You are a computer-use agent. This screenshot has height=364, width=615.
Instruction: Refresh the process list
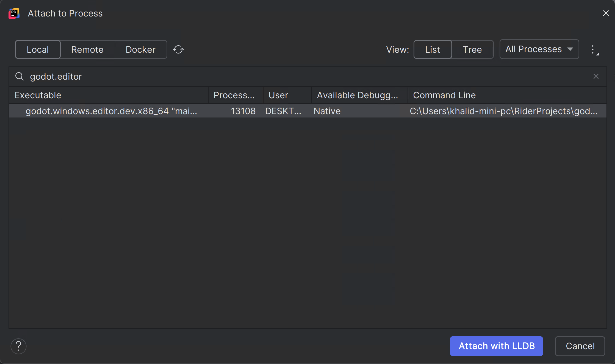click(178, 49)
